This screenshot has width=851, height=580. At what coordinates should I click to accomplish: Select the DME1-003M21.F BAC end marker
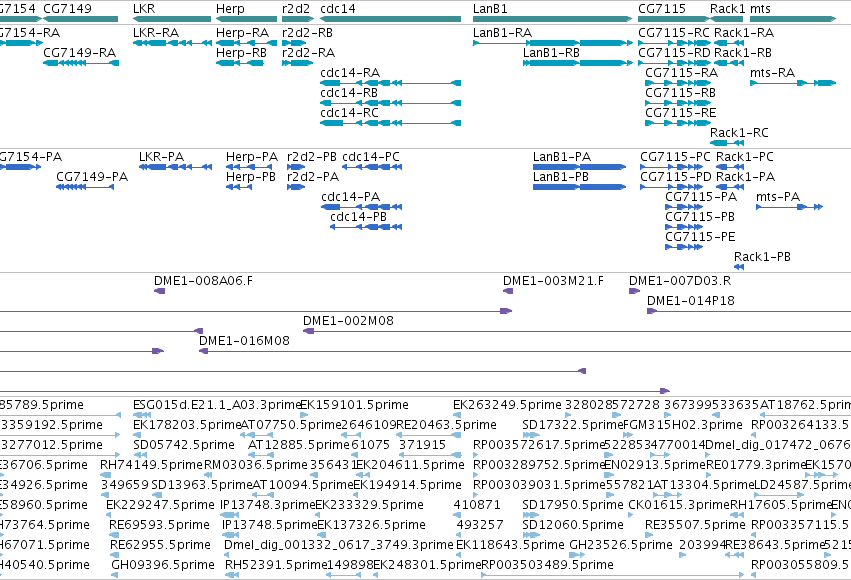508,291
